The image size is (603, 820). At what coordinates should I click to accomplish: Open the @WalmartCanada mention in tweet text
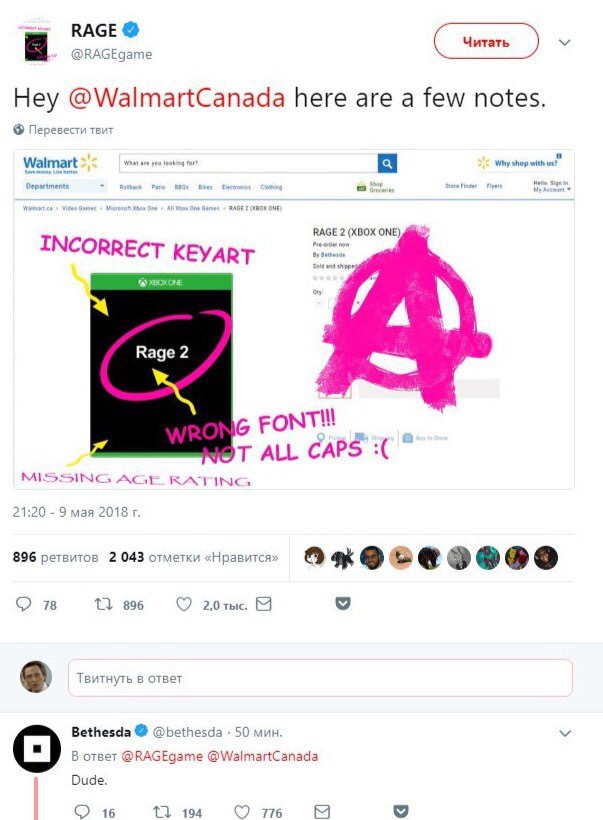click(x=177, y=97)
